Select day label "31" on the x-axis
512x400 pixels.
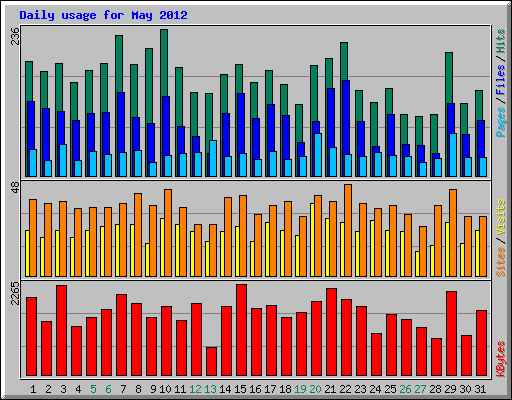pyautogui.click(x=480, y=389)
